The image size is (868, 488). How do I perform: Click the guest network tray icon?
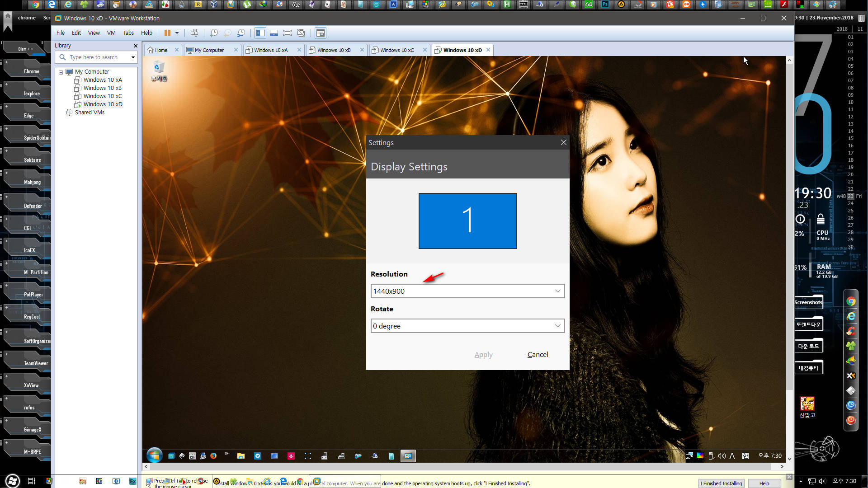pyautogui.click(x=689, y=456)
